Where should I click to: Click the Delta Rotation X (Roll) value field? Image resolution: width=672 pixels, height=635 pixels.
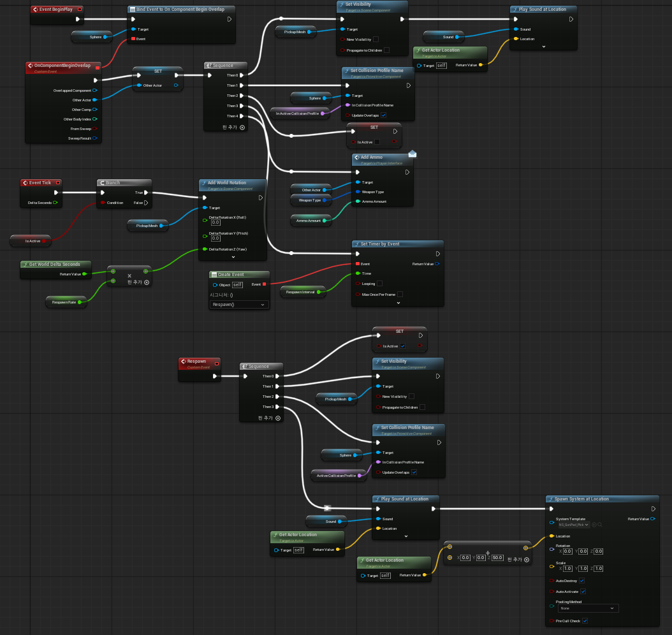coord(215,223)
